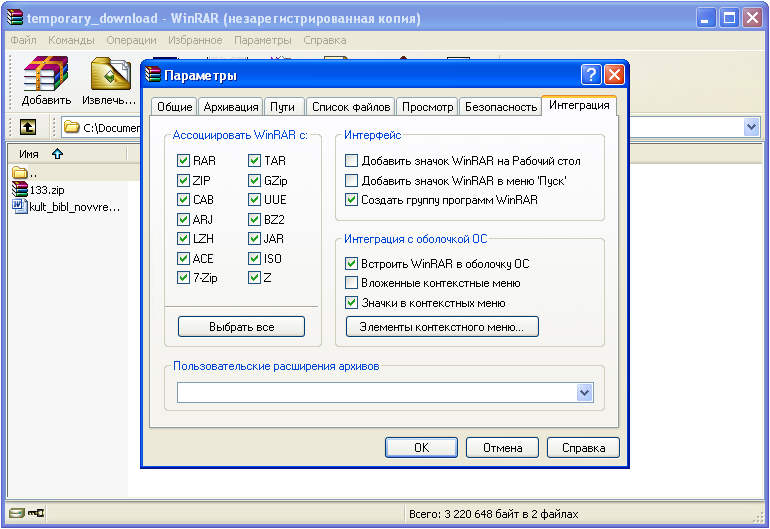Switch to the Пути tab
Image resolution: width=770 pixels, height=529 pixels.
click(282, 107)
